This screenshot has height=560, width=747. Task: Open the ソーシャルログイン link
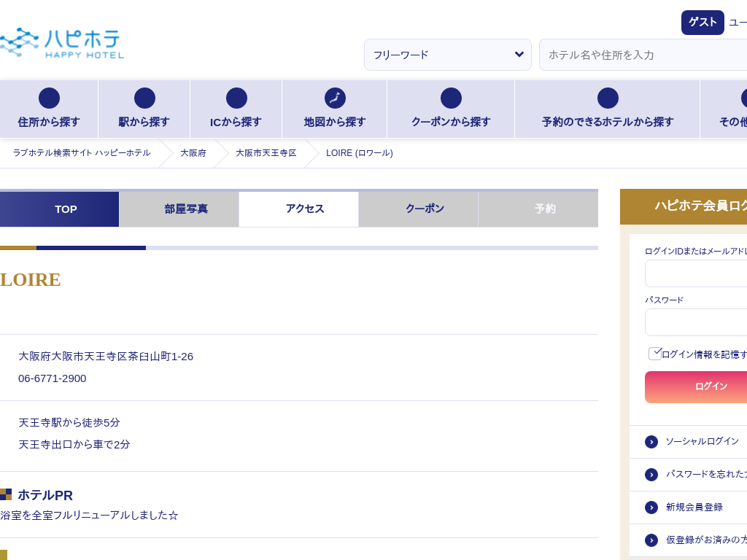click(703, 441)
